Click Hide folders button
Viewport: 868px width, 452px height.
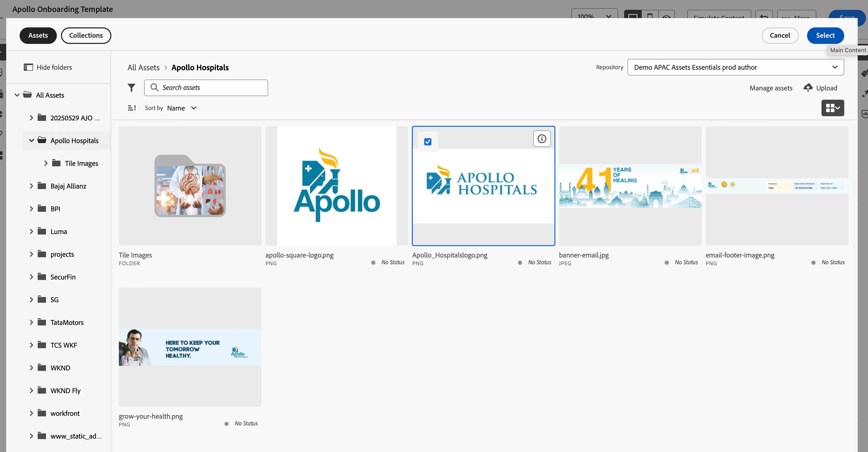coord(48,67)
